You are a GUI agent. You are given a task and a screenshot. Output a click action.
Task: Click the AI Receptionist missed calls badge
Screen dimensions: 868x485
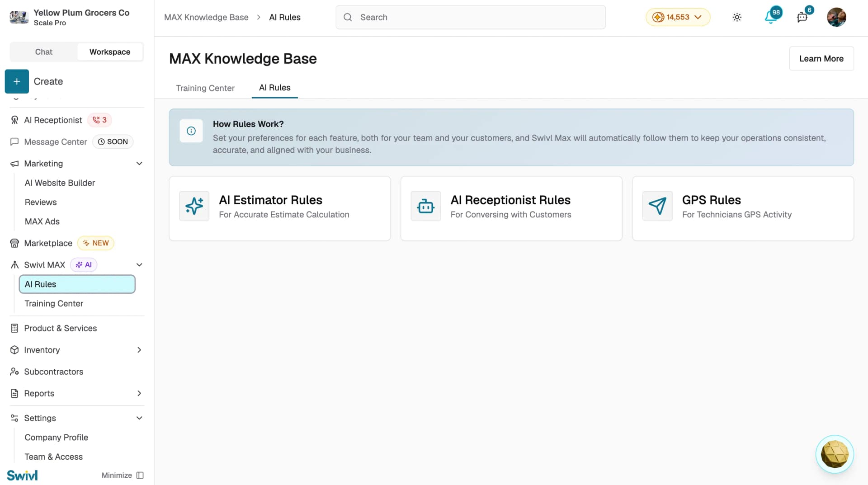[99, 120]
